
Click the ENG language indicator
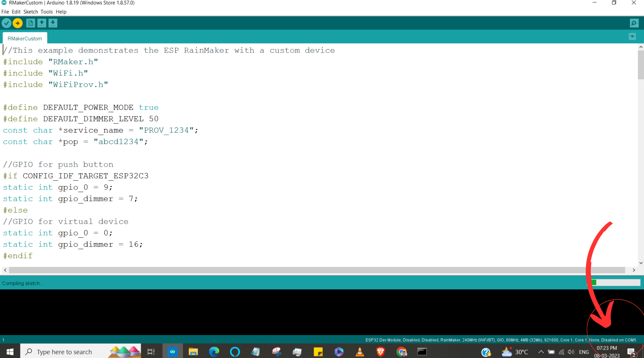[584, 352]
